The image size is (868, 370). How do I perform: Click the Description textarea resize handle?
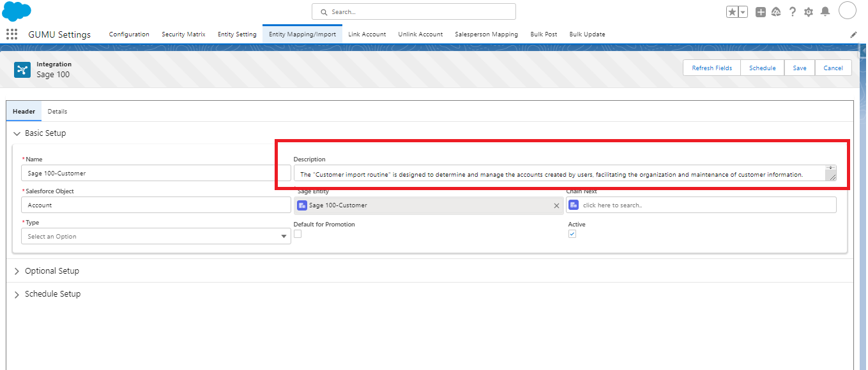831,177
